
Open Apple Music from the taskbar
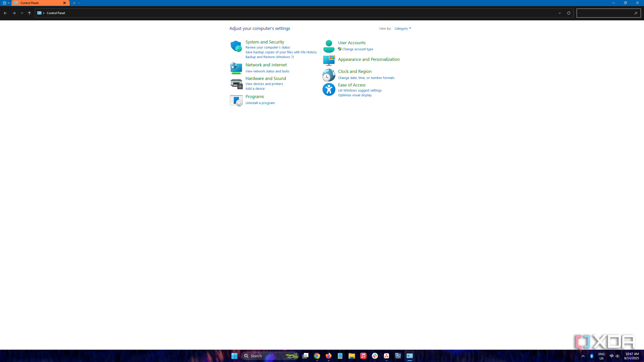click(x=363, y=356)
